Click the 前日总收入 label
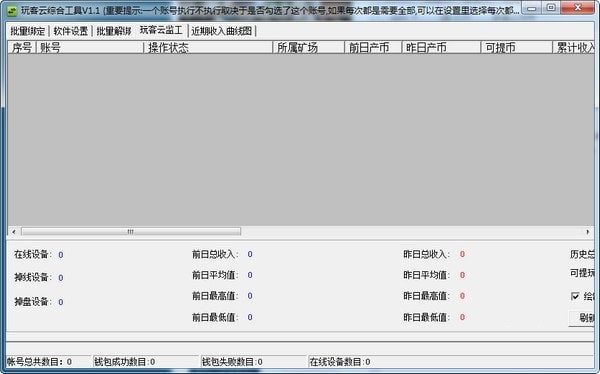Viewport: 600px width, 374px height. click(x=215, y=254)
